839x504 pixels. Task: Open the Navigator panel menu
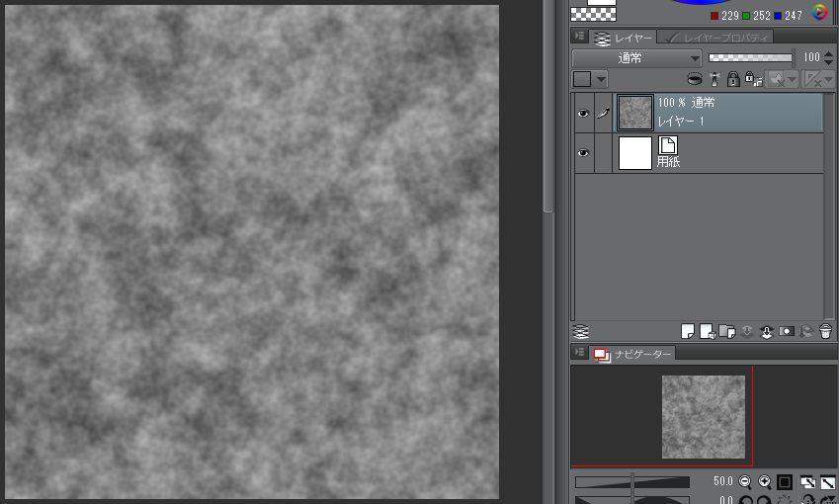click(x=579, y=352)
